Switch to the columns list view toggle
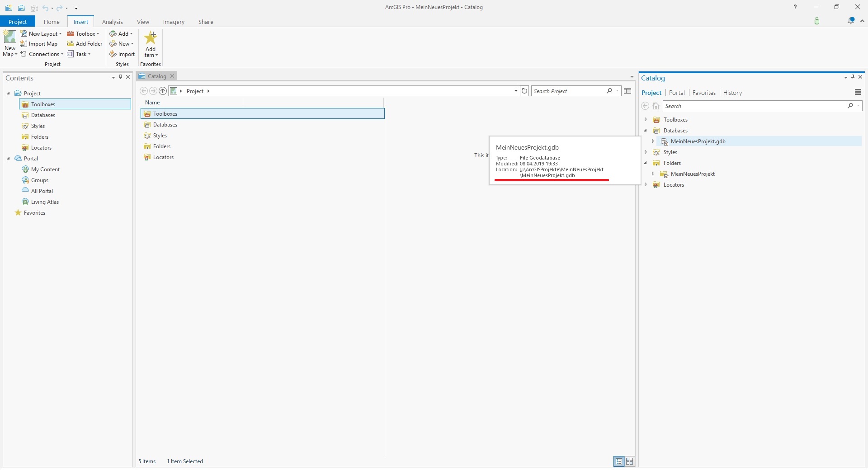 (x=618, y=461)
